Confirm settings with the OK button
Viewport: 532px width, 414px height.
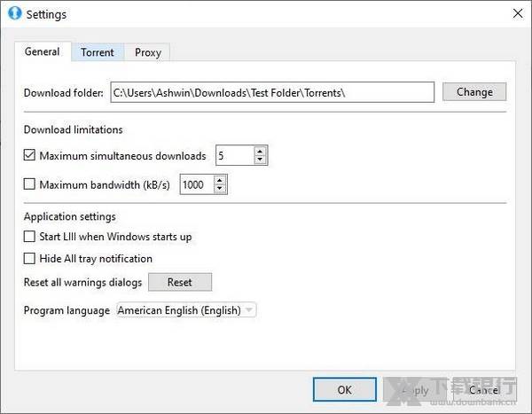tap(344, 389)
